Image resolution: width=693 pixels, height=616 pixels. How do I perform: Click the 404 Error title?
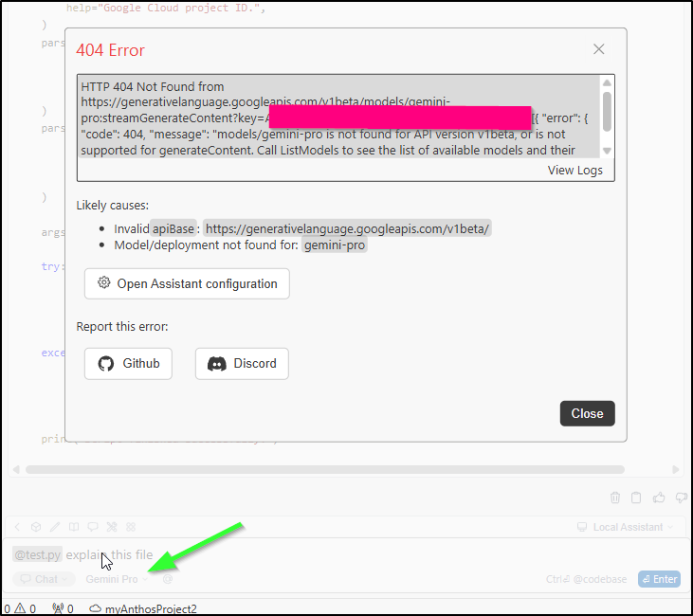tap(110, 50)
